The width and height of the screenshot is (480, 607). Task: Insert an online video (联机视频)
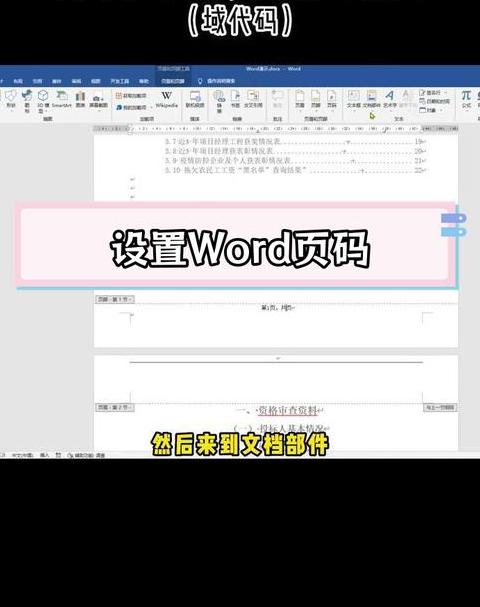[x=195, y=99]
